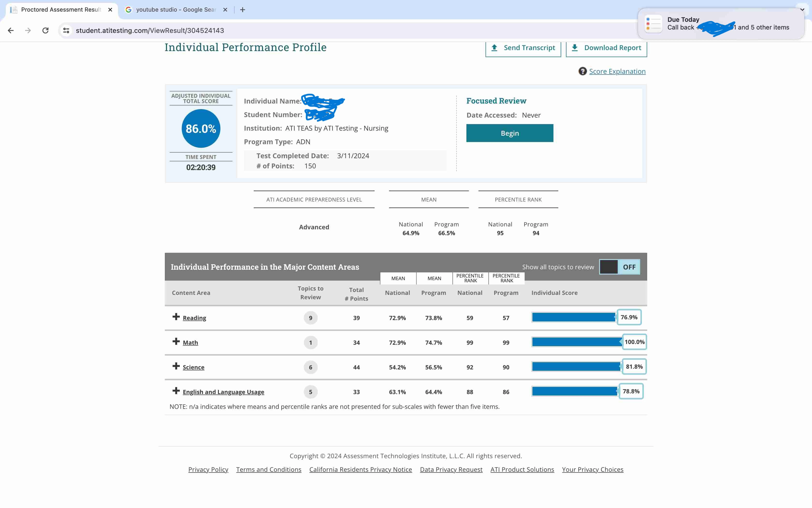Switch to the youtube studio search tab
The height and width of the screenshot is (508, 812).
(x=176, y=10)
